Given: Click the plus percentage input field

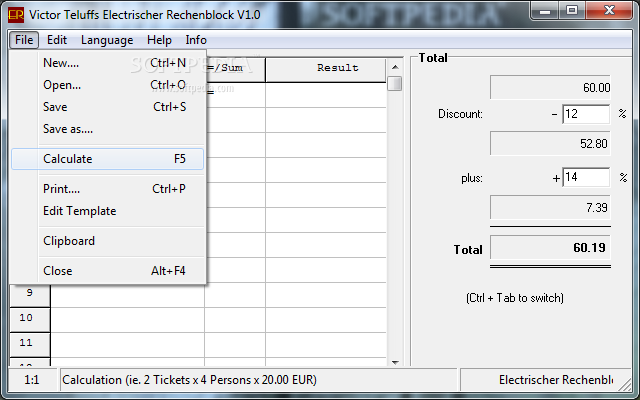Looking at the screenshot, I should coord(586,177).
